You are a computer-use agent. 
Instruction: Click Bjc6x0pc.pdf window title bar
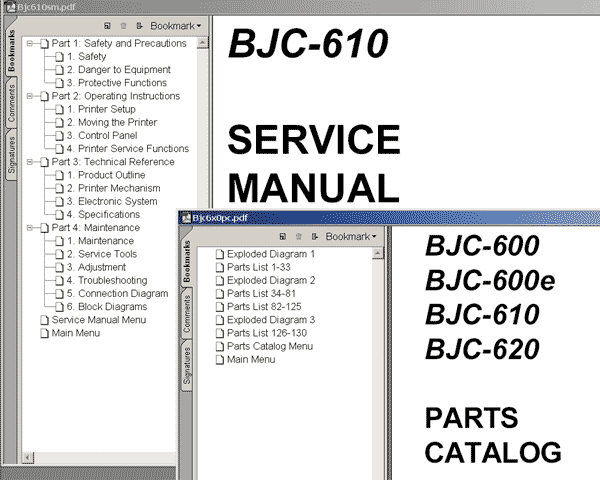point(389,218)
